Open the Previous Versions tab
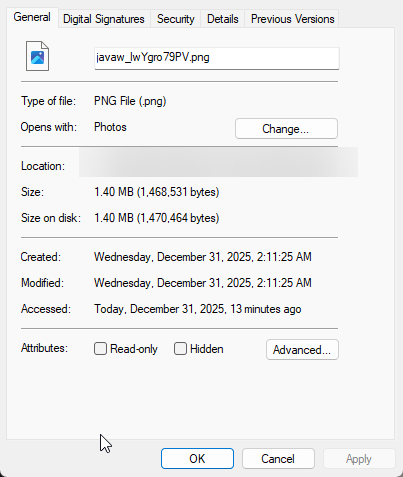The image size is (403, 477). [x=292, y=19]
